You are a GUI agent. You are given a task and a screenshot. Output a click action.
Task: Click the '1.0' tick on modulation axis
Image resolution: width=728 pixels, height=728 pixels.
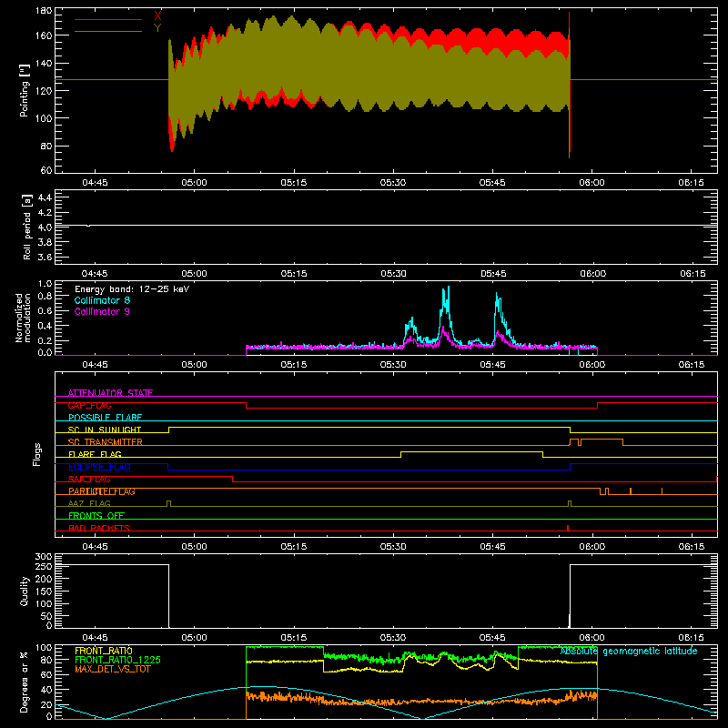[x=45, y=284]
